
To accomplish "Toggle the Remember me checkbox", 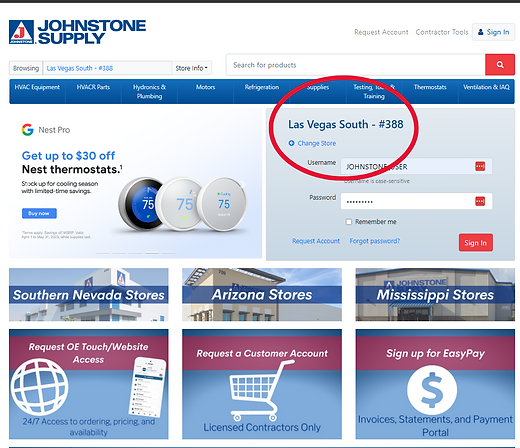I will pos(349,222).
